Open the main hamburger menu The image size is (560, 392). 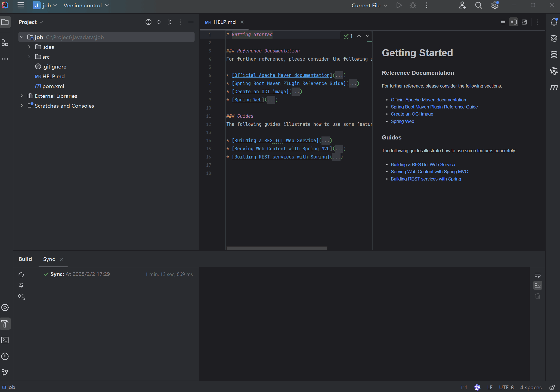point(21,5)
